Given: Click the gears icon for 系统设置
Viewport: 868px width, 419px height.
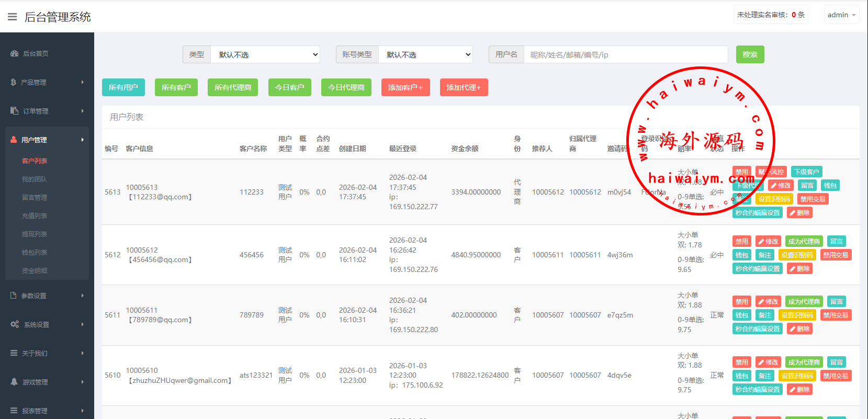Looking at the screenshot, I should click(x=15, y=324).
